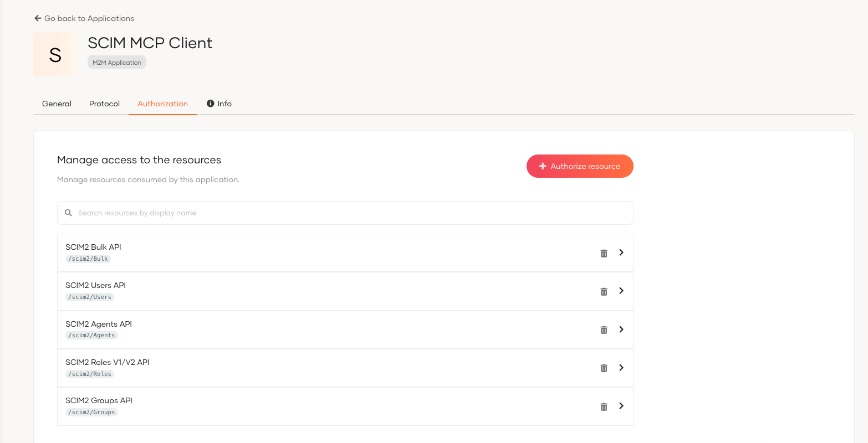Expand the SCIM2 Agents API row
Screen dimensions: 868x443
(621, 329)
